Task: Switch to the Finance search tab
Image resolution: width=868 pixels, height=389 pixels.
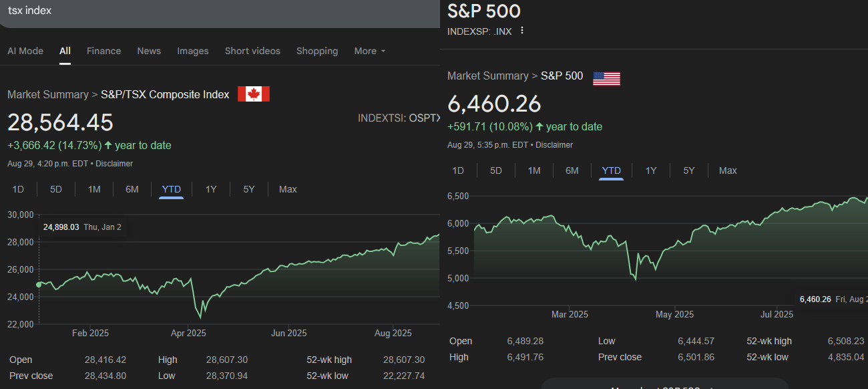Action: click(103, 51)
